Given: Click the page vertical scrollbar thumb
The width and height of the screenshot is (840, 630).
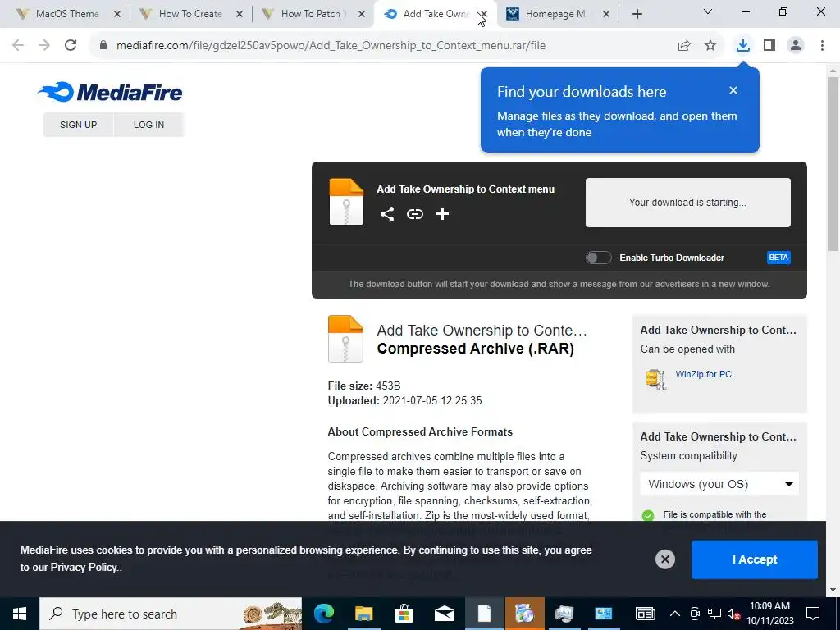Looking at the screenshot, I should click(833, 163).
